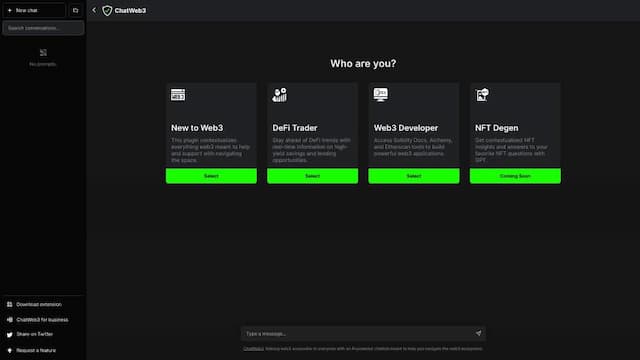Click the ChatWeb3 title text in header
Viewport: 640px width, 360px height.
pos(130,11)
